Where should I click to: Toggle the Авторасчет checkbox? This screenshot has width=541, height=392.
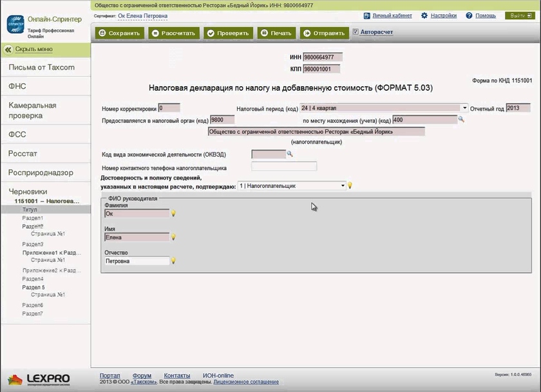tap(356, 32)
